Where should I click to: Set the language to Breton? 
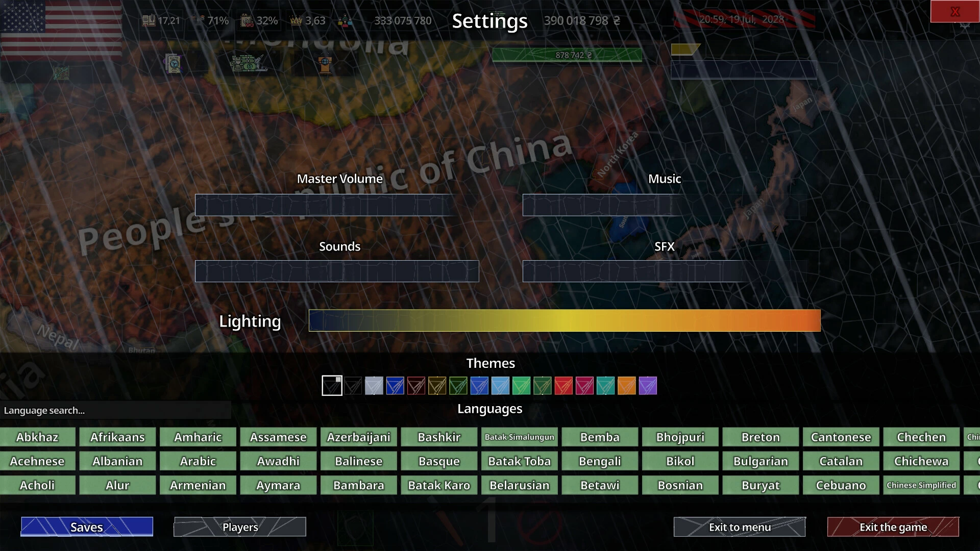pyautogui.click(x=761, y=437)
